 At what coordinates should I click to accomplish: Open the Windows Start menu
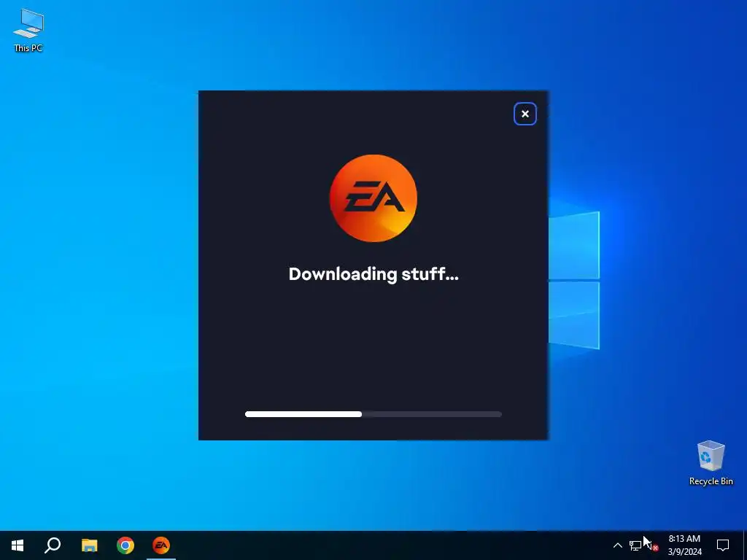pos(18,545)
